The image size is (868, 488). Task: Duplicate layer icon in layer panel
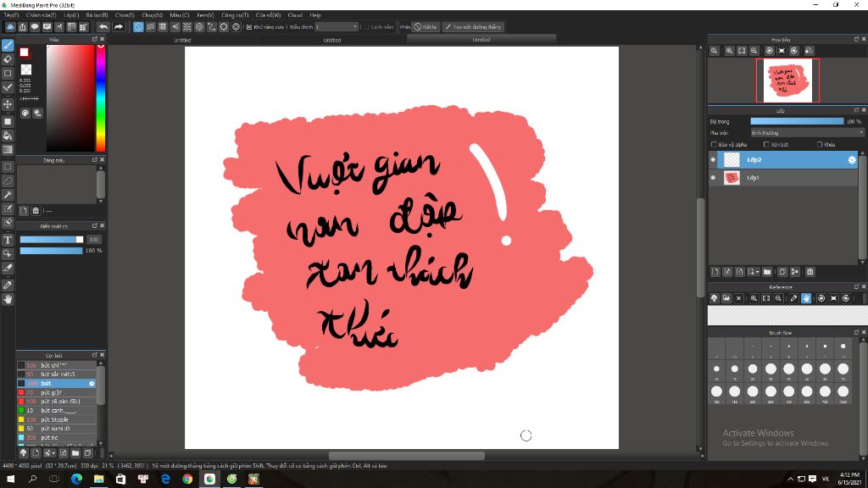pos(782,272)
